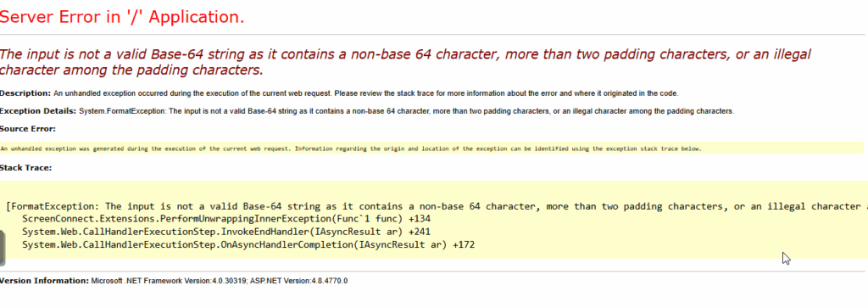This screenshot has height=308, width=868.
Task: Click the InvokeEndHandler(IAsyncResult ar) +241 line
Action: 225,232
